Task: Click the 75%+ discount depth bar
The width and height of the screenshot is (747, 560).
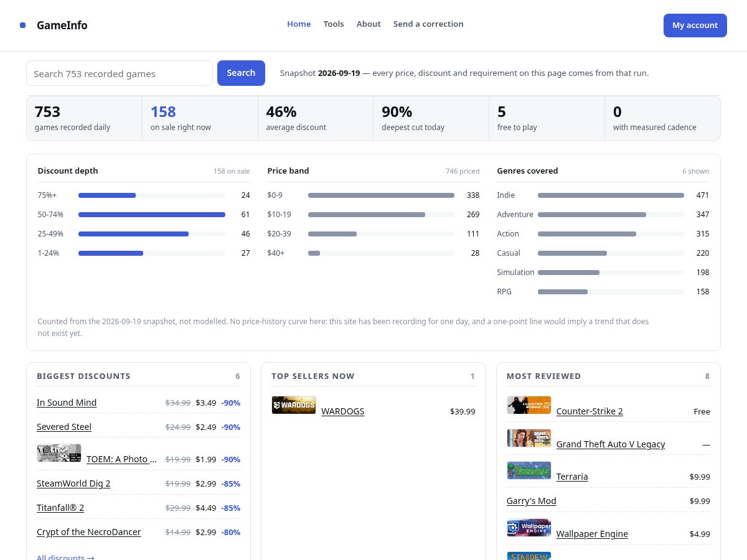Action: point(152,195)
